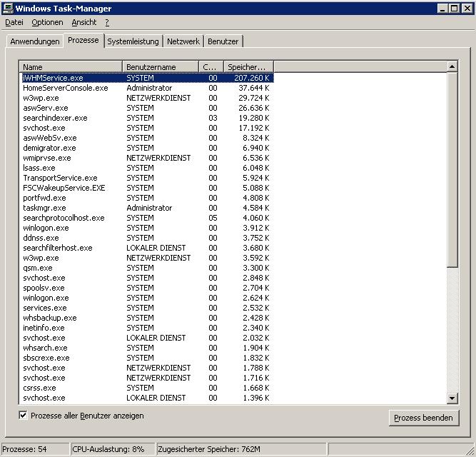The height and width of the screenshot is (457, 476).
Task: Minimize the Task-Manager window
Action: tap(442, 9)
